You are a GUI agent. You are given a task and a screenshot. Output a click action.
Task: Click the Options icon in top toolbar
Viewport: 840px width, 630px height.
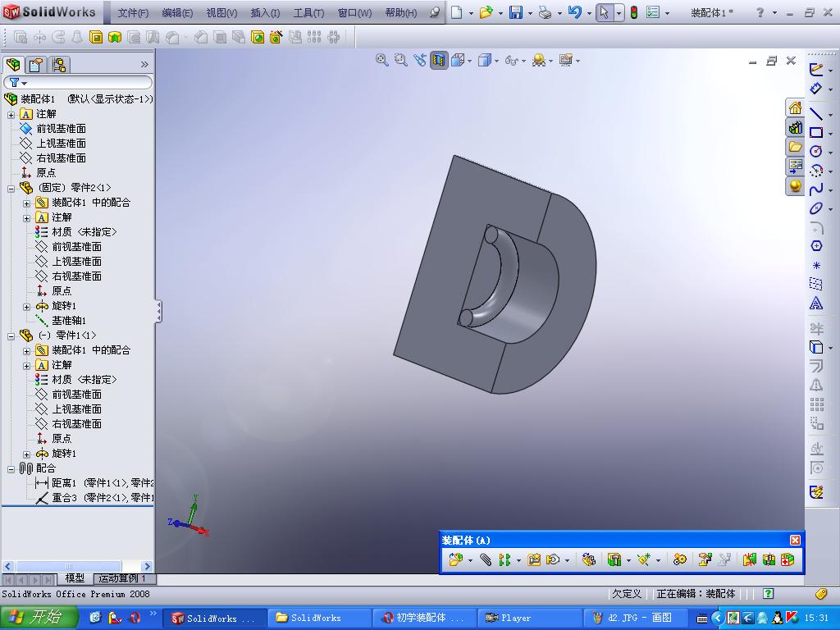click(x=652, y=12)
